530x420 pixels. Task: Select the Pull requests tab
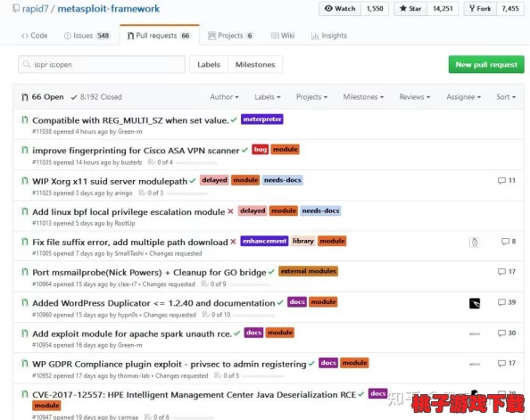click(159, 36)
